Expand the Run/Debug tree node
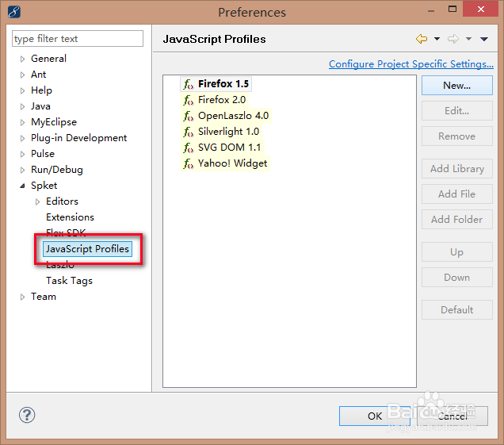This screenshot has width=504, height=445. [22, 170]
